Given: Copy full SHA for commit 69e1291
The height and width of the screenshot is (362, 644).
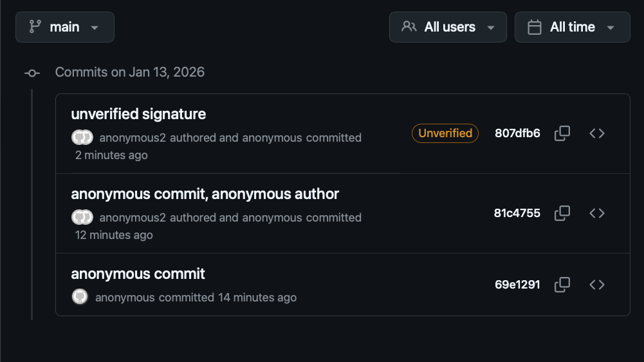Looking at the screenshot, I should pos(562,285).
